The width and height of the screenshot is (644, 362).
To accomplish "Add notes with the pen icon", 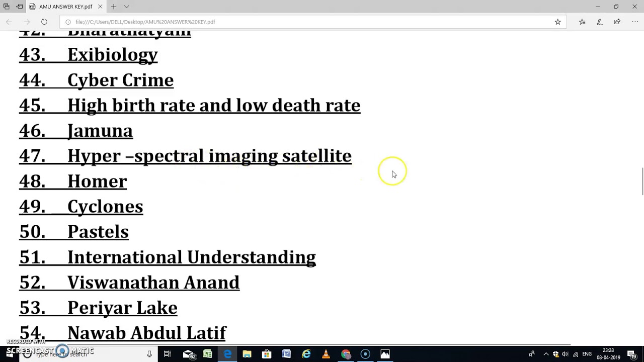I will pyautogui.click(x=600, y=22).
